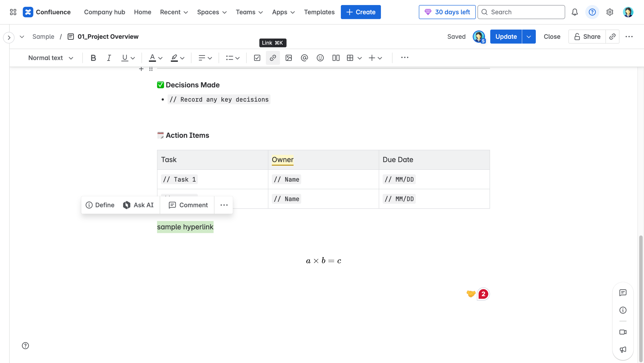Click the mention @ icon

304,58
